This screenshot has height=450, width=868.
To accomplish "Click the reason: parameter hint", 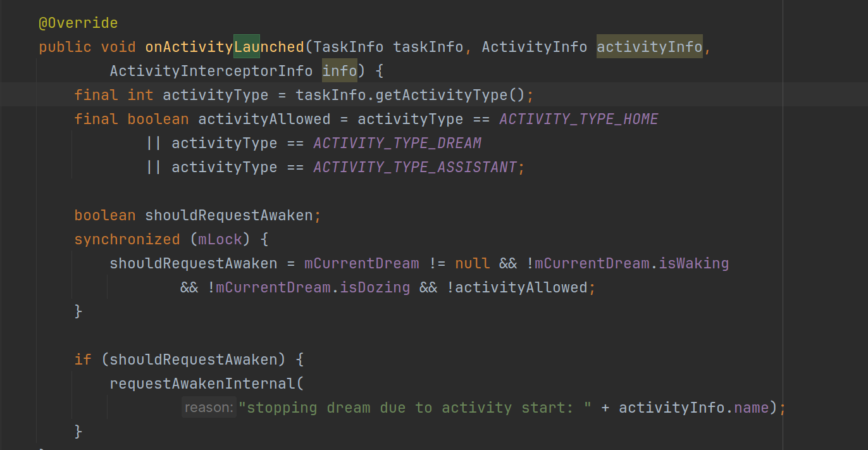I will pos(209,407).
